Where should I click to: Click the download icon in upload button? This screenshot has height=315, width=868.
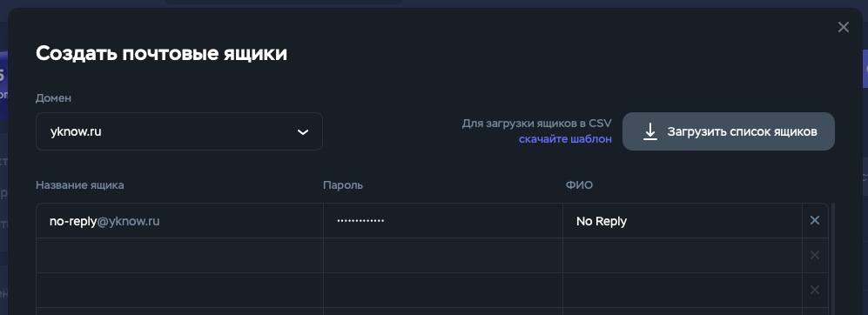649,131
